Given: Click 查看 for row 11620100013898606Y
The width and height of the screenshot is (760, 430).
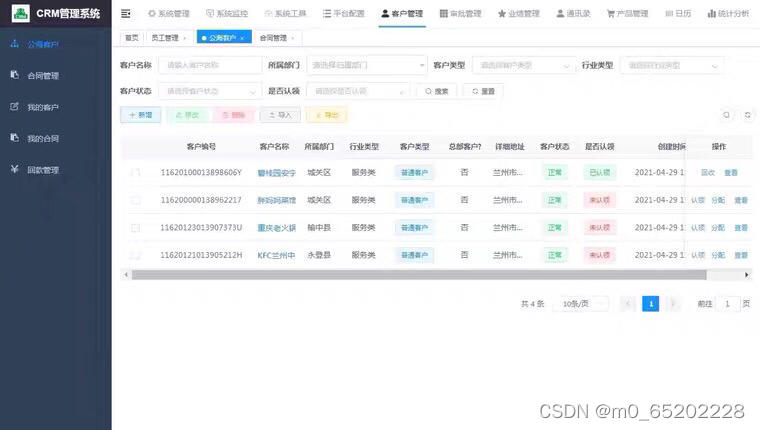Looking at the screenshot, I should click(730, 173).
